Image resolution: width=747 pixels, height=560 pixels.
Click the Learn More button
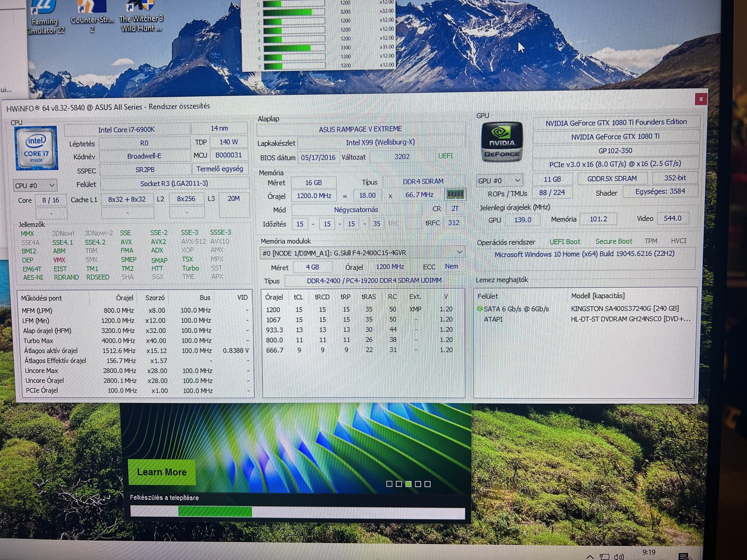162,472
